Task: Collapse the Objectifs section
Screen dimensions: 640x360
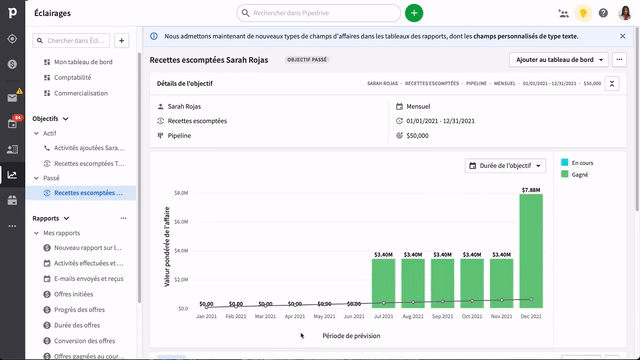Action: coord(66,119)
